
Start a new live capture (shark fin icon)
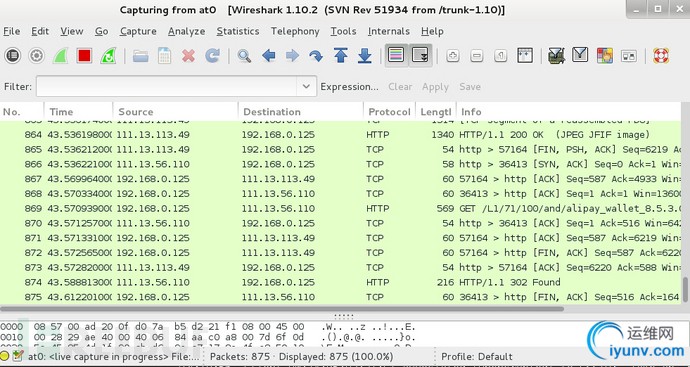60,56
